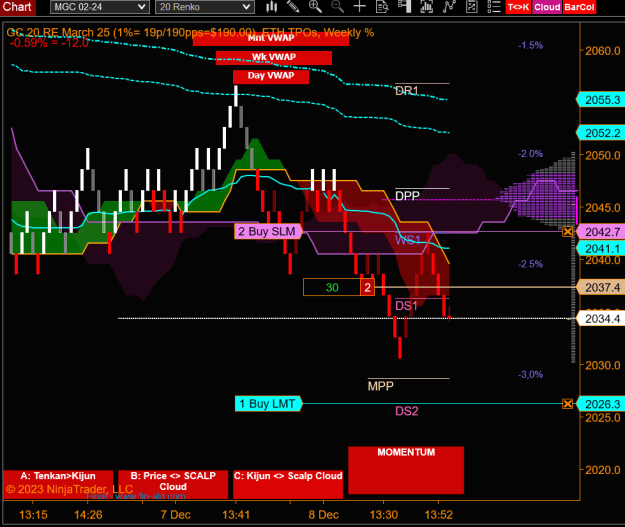Open the bar type candlestick icon
The width and height of the screenshot is (625, 527).
tap(271, 7)
